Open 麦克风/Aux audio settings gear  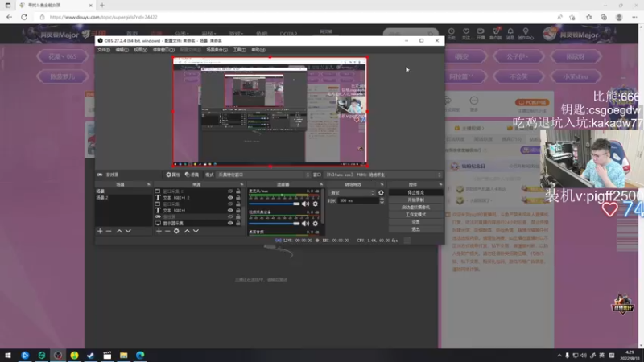(315, 204)
